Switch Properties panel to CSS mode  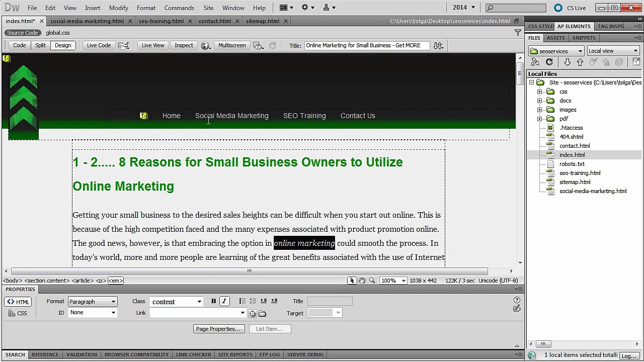pos(18,313)
